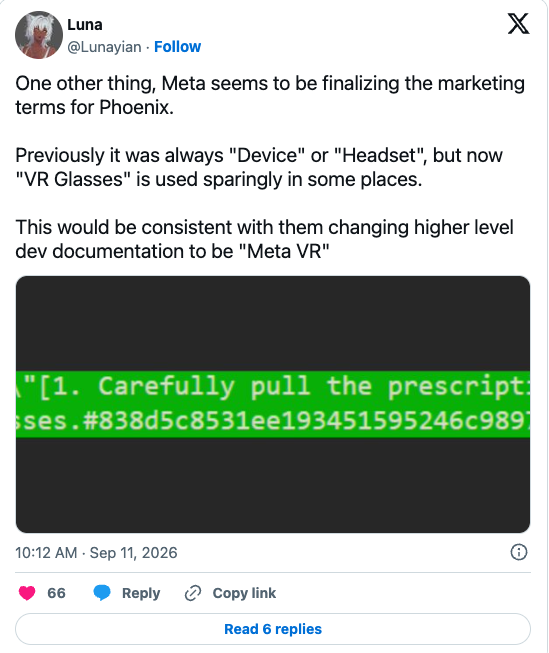Click the paragraph mentioning VR Glasses

[x=259, y=167]
